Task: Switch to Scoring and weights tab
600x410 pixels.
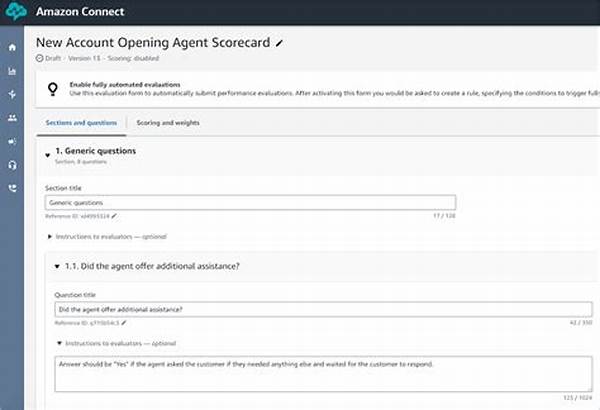Action: pos(168,123)
